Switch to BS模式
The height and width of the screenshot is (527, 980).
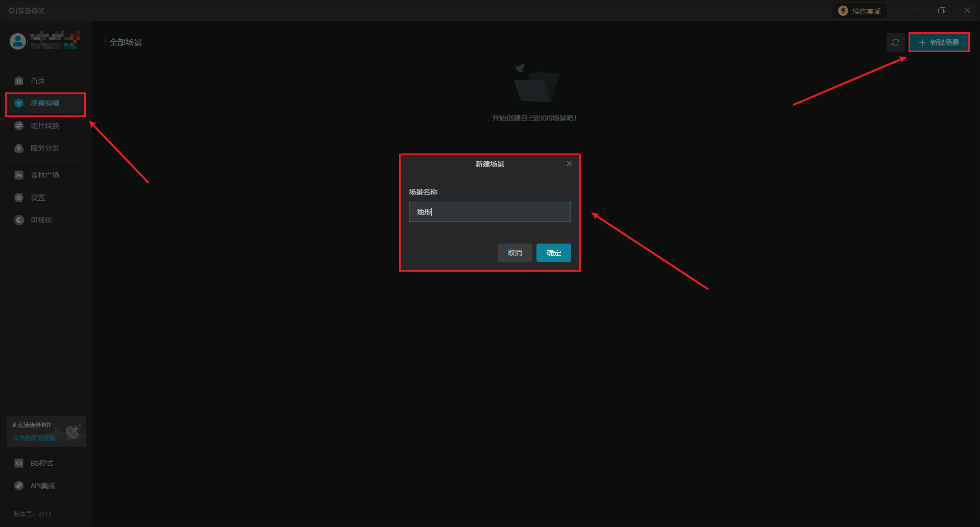41,463
